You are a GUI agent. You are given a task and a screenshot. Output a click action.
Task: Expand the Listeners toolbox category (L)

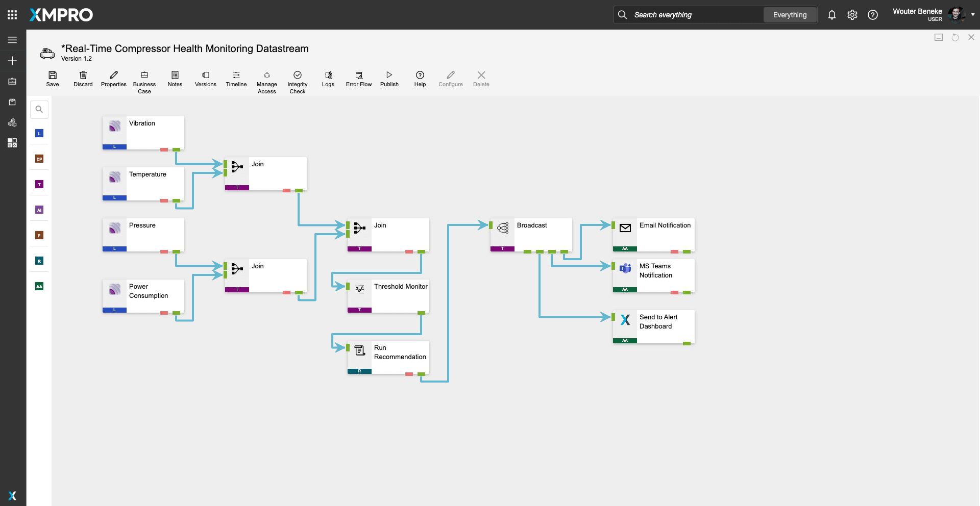39,134
